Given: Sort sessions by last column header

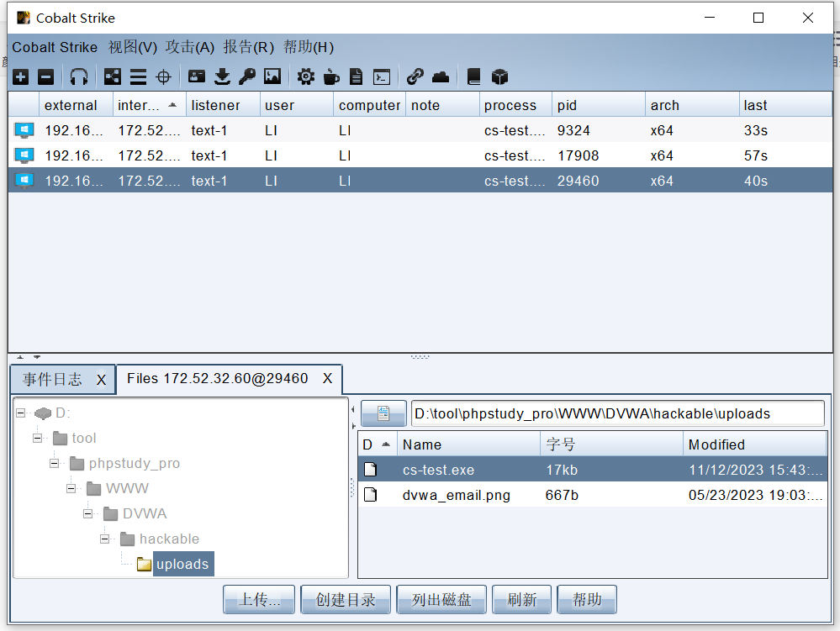Looking at the screenshot, I should pyautogui.click(x=785, y=105).
